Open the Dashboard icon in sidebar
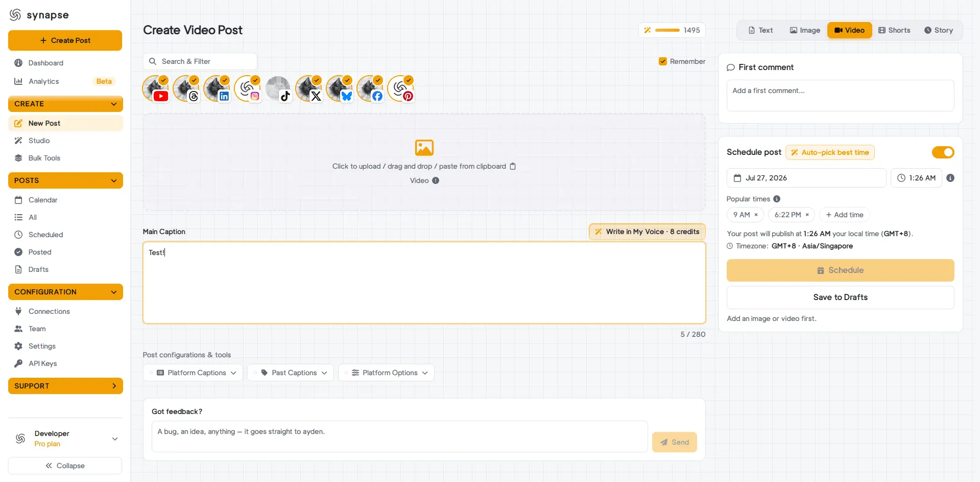 point(18,63)
